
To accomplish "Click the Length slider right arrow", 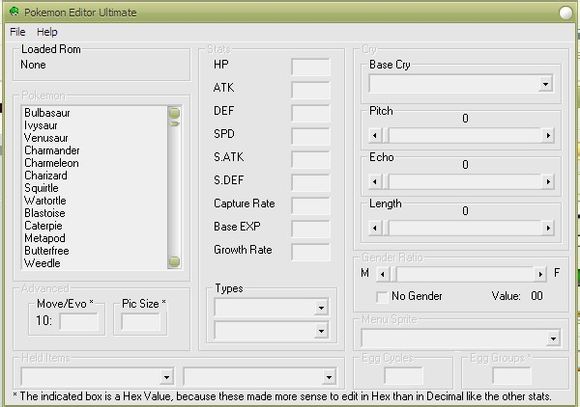I will [548, 228].
